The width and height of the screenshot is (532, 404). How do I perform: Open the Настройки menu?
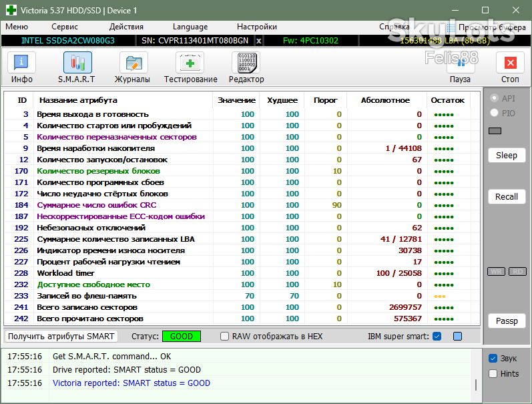click(x=257, y=27)
